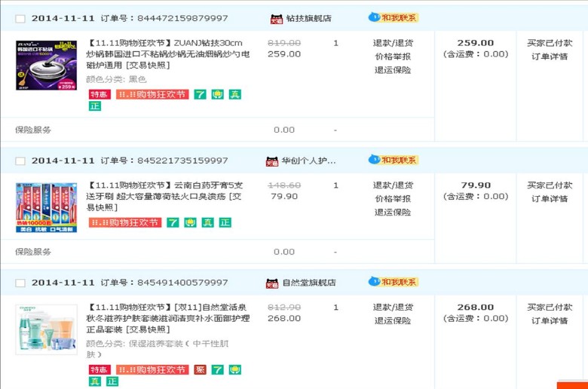
Task: Click 退款/退货 for the 自然堂 order
Action: (393, 307)
